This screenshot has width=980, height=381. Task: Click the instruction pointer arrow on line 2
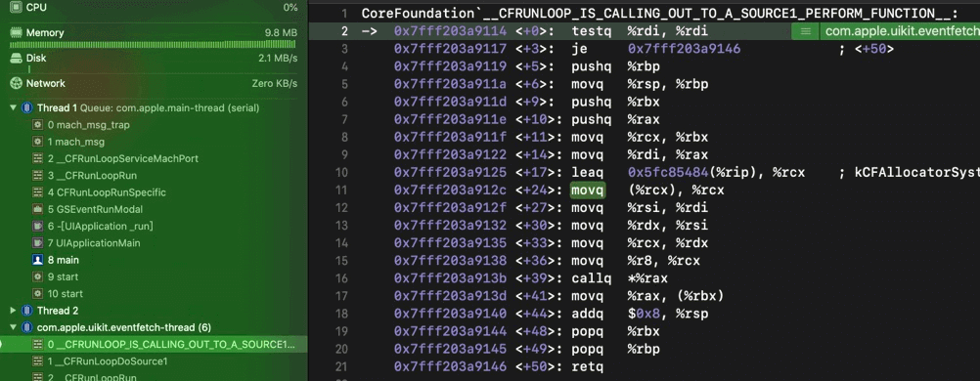point(369,31)
